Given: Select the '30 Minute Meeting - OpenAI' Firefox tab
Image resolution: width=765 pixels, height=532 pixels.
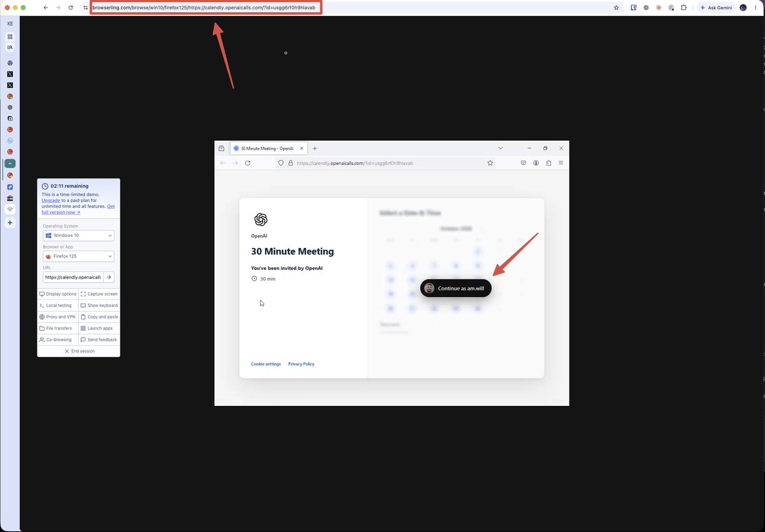Looking at the screenshot, I should coord(268,148).
